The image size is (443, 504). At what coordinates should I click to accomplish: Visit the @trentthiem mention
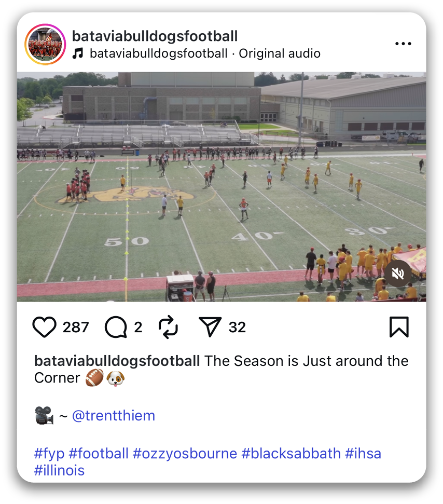point(113,416)
